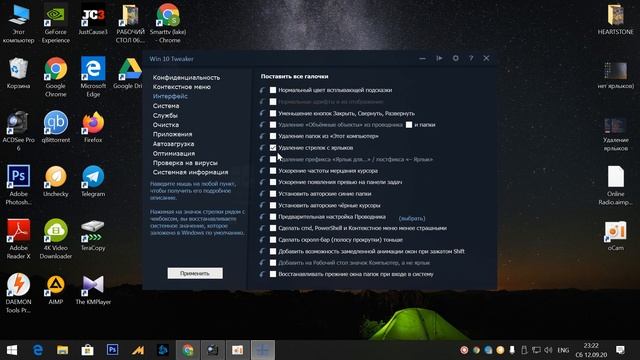Open the Контекстное меню section
640x360 pixels.
tap(182, 87)
